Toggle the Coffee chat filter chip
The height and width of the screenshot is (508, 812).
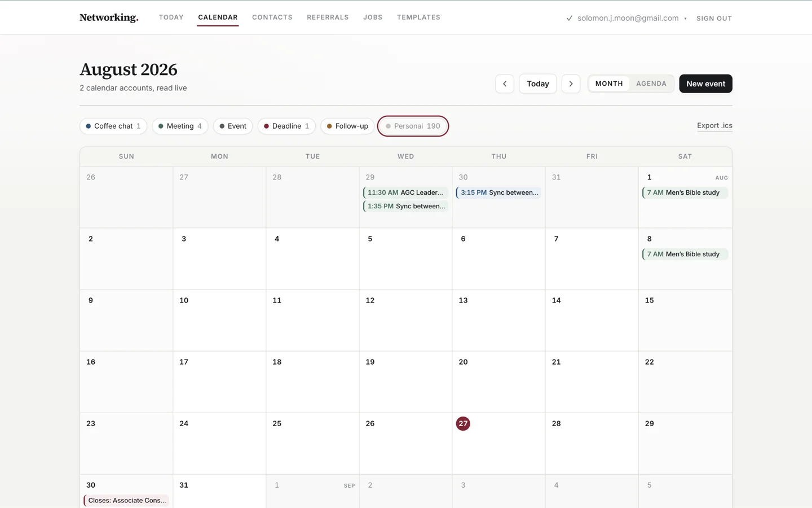pyautogui.click(x=113, y=126)
